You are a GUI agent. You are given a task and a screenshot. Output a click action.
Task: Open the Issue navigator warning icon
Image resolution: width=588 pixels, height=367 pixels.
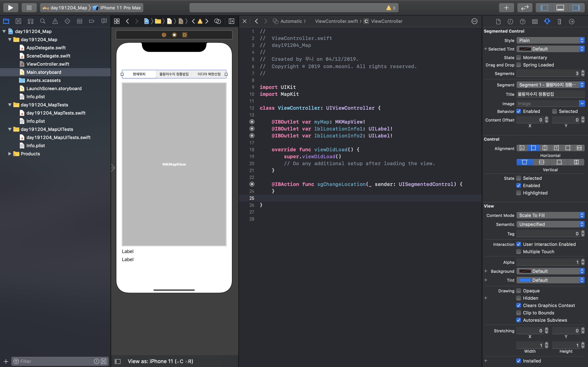pyautogui.click(x=55, y=21)
